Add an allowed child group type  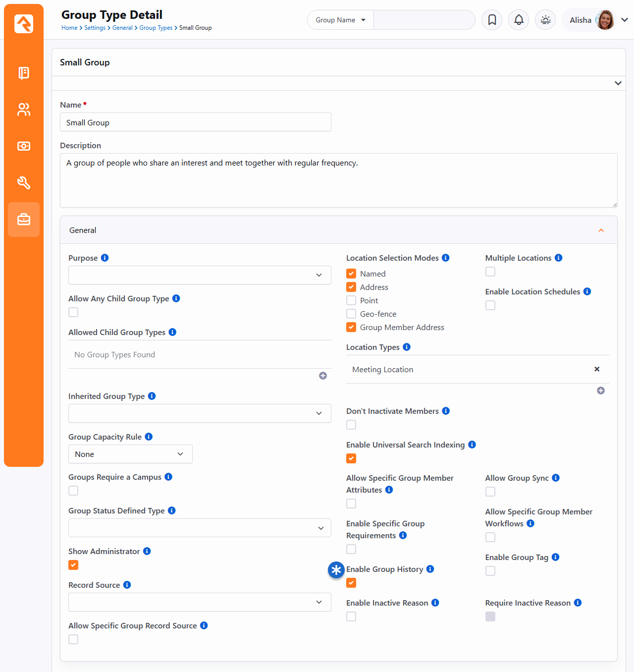[x=323, y=376]
